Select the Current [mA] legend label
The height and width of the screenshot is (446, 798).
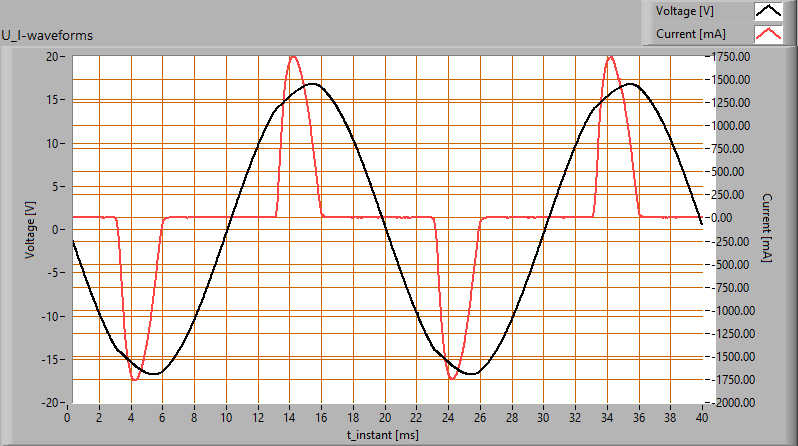click(690, 34)
